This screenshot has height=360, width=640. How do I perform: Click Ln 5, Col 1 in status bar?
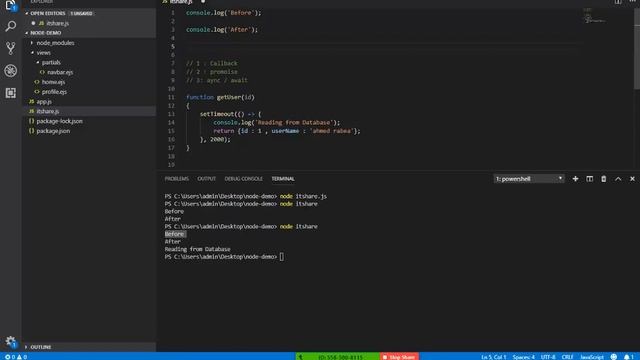(493, 357)
